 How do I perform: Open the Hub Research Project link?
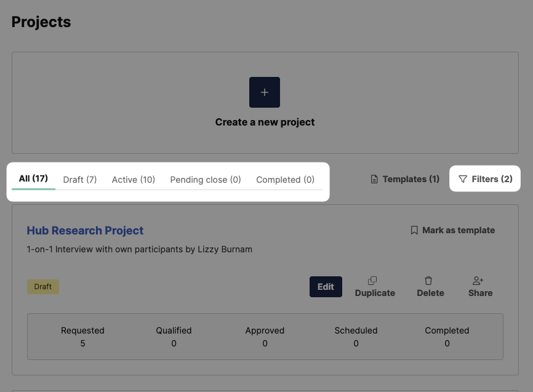(85, 231)
